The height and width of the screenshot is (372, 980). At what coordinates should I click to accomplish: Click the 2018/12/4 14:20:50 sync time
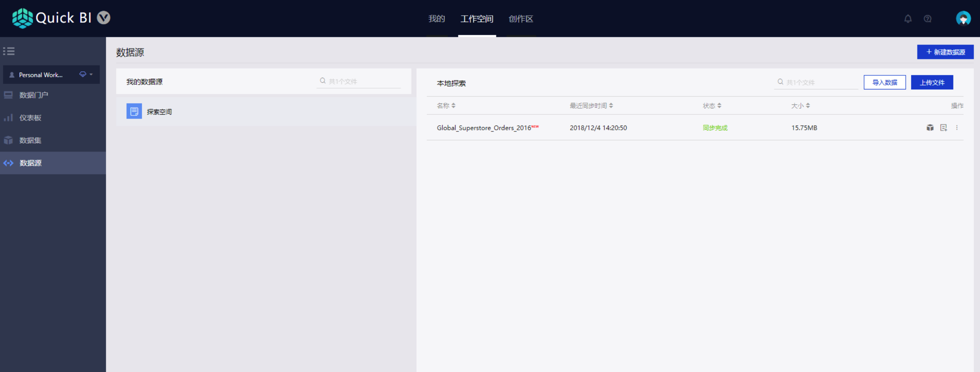pyautogui.click(x=598, y=127)
